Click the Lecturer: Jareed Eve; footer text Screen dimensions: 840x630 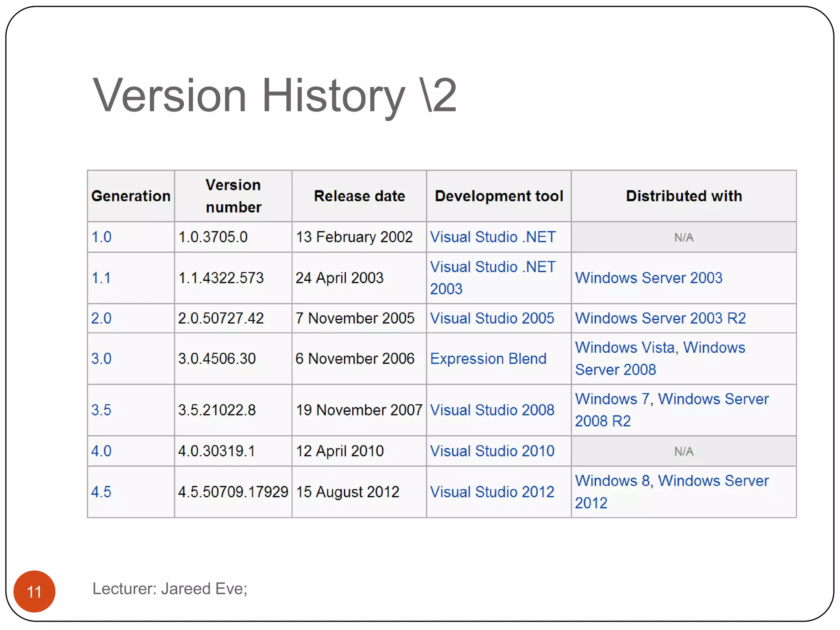170,589
